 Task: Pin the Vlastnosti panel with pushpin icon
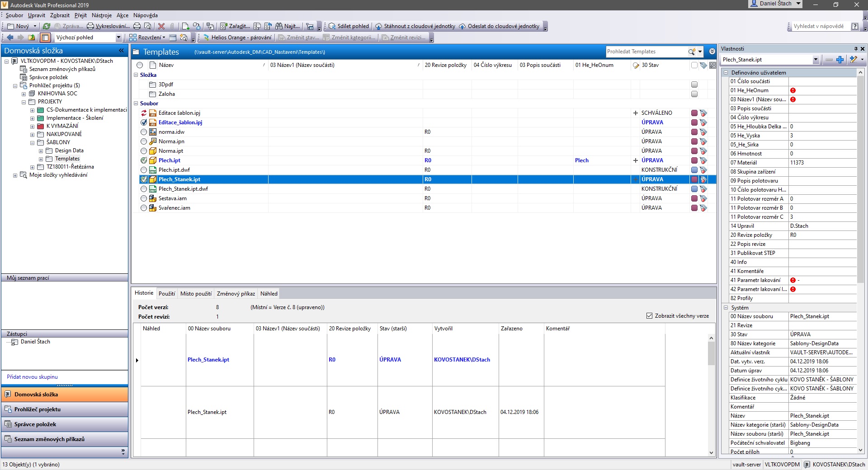coord(856,49)
